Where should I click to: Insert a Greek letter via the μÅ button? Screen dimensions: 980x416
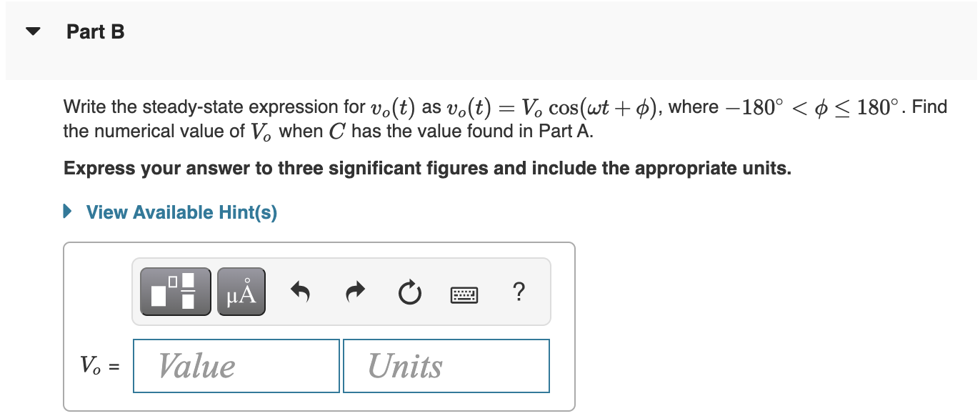pyautogui.click(x=241, y=291)
